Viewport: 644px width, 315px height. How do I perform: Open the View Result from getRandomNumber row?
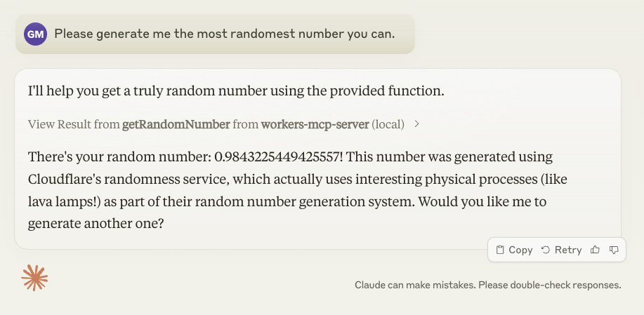point(216,124)
